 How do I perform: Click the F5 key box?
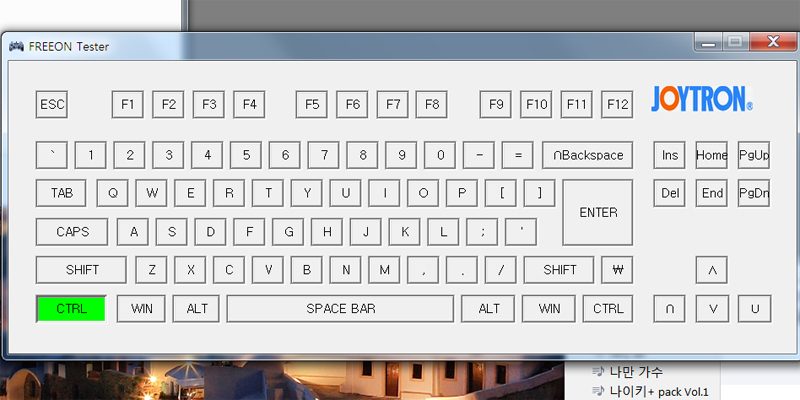click(312, 105)
